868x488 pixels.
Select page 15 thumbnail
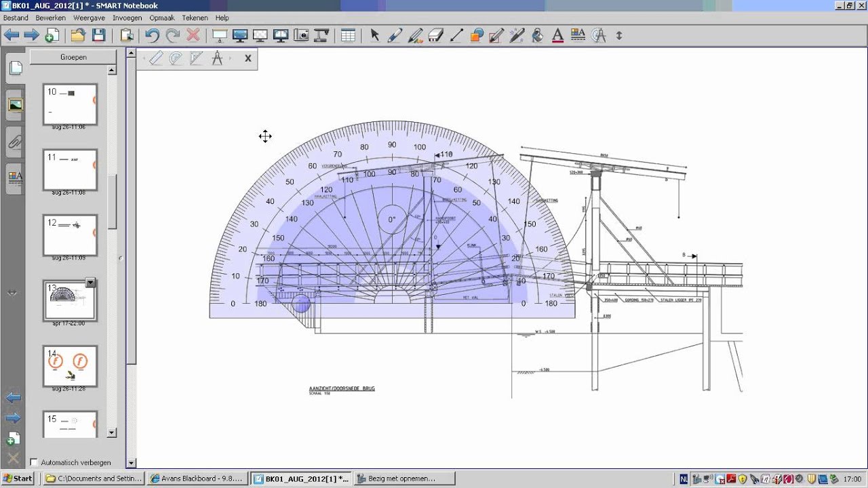[70, 424]
